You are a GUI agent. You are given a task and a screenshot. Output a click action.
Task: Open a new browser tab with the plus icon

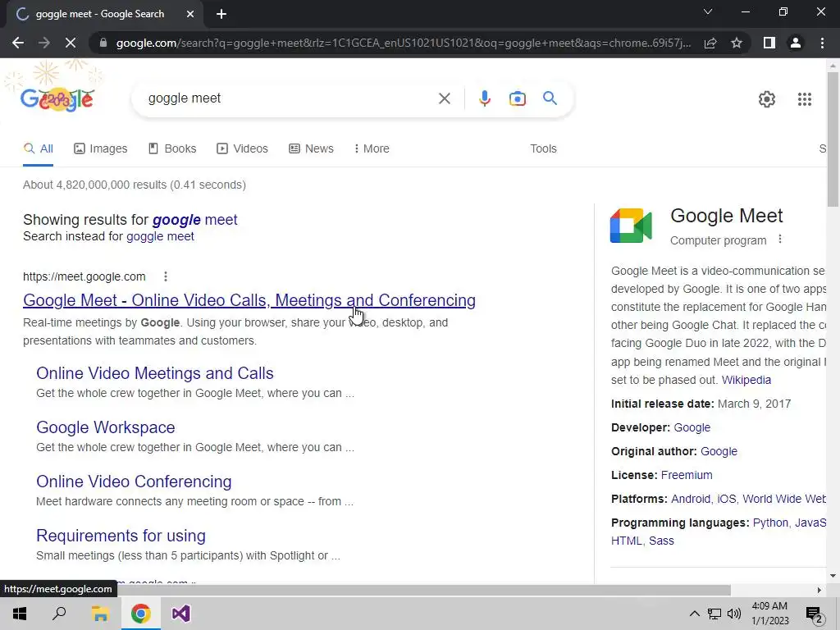221,15
